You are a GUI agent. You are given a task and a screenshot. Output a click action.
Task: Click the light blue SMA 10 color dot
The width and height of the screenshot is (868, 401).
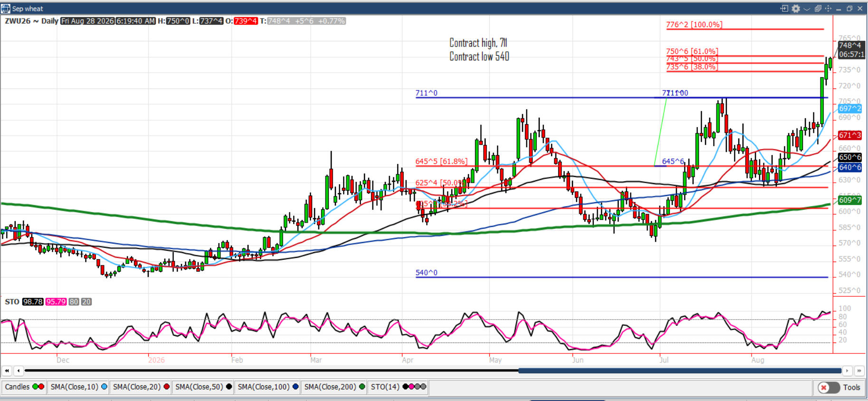click(104, 387)
